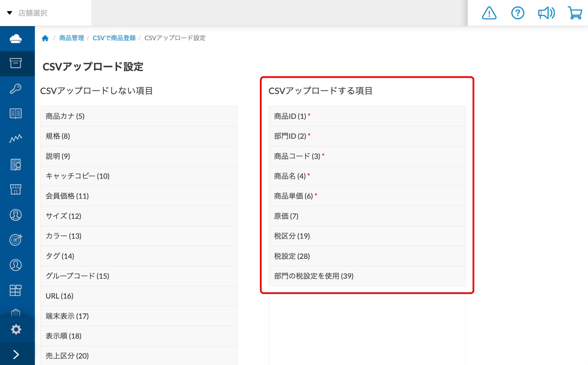
Task: Select the URL (16) item
Action: [139, 296]
